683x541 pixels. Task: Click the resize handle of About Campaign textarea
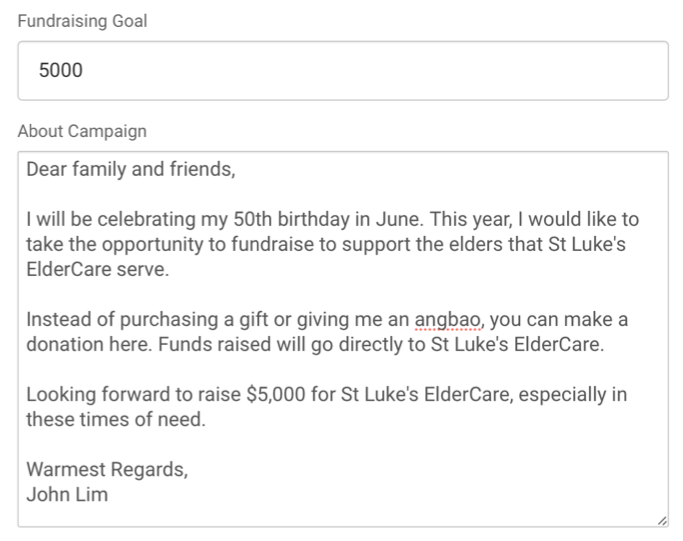pos(662,521)
